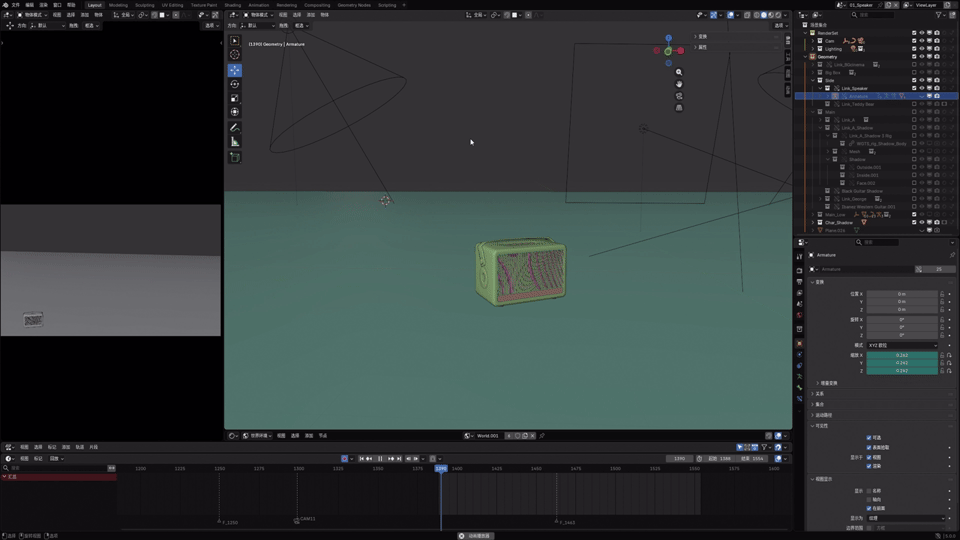
Task: Open the View Layer properties tab icon
Action: click(799, 293)
